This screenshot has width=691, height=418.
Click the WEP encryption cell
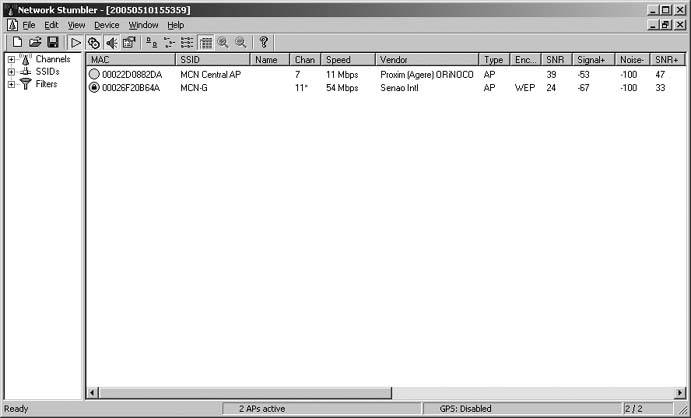pos(525,88)
